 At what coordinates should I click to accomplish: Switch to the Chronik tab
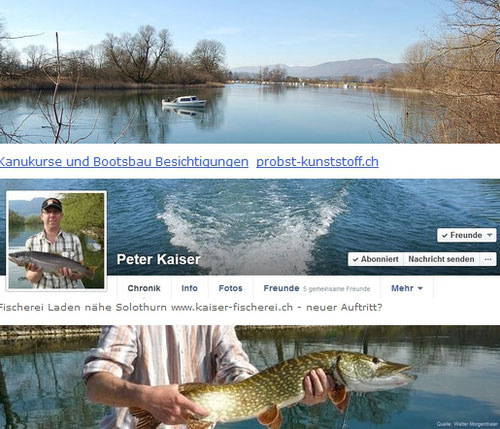pyautogui.click(x=144, y=288)
